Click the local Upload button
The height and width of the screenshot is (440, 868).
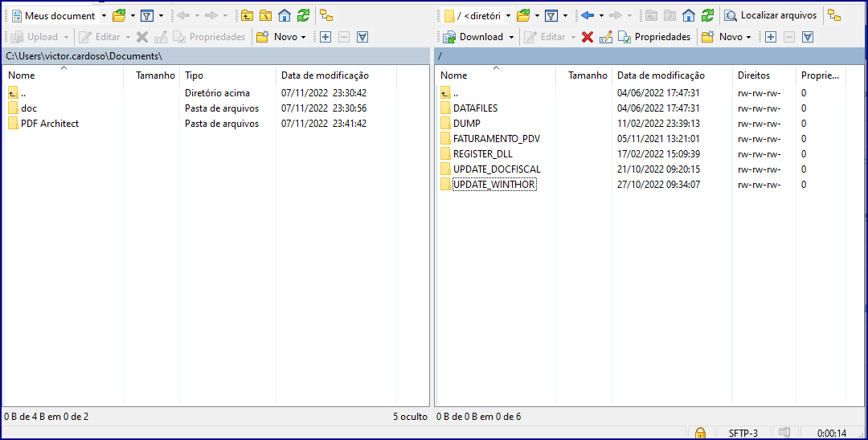click(35, 37)
